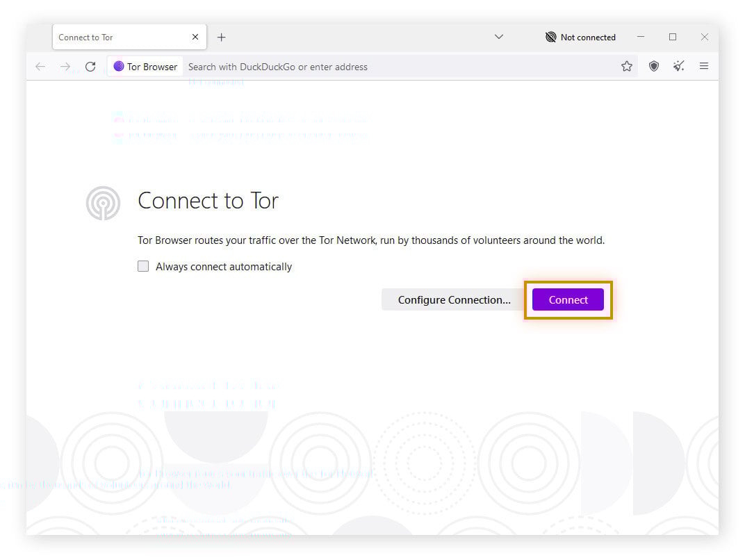Click the forward navigation arrow

click(x=65, y=66)
